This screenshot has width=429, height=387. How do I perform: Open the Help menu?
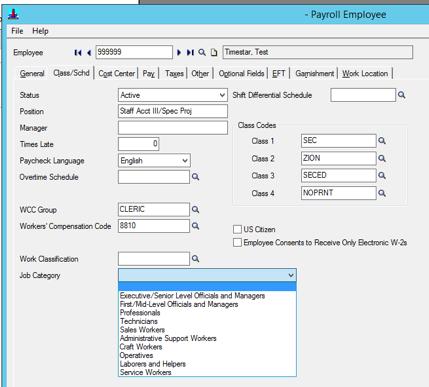[x=40, y=31]
